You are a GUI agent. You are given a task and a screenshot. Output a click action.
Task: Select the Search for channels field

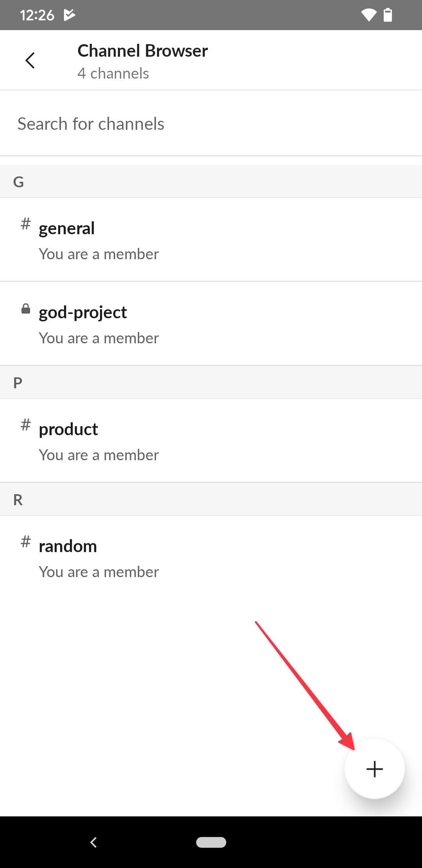pyautogui.click(x=156, y=124)
